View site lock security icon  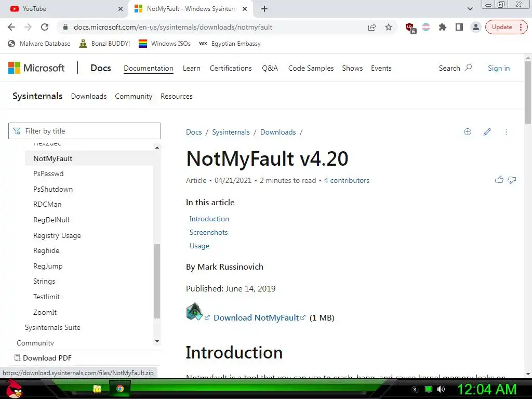65,27
